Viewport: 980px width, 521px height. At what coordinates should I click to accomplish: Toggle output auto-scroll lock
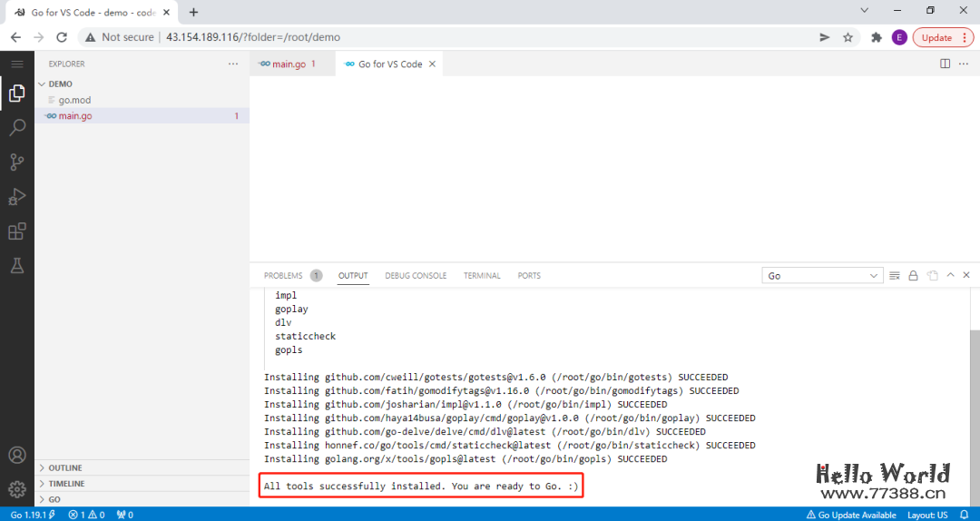pyautogui.click(x=913, y=275)
